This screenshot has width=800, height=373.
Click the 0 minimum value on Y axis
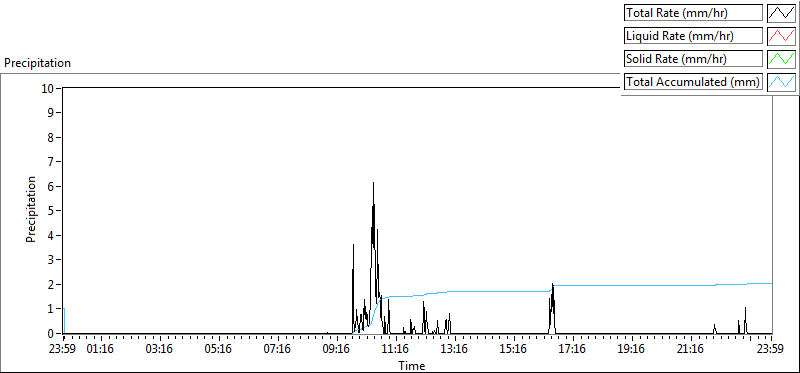point(51,334)
